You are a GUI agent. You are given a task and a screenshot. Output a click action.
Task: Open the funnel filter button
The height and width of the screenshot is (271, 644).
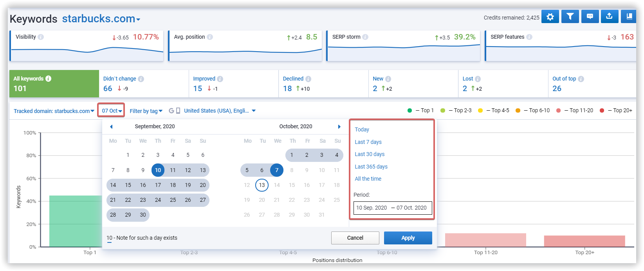click(x=570, y=16)
